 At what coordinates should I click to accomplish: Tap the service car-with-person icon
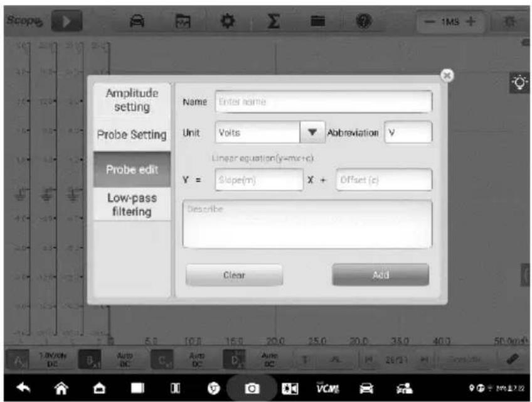point(405,388)
